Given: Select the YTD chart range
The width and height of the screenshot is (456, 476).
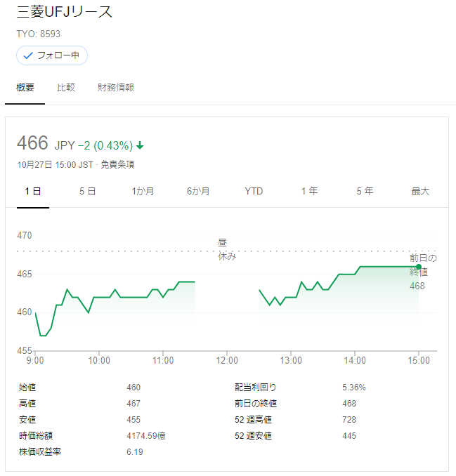Looking at the screenshot, I should point(254,191).
